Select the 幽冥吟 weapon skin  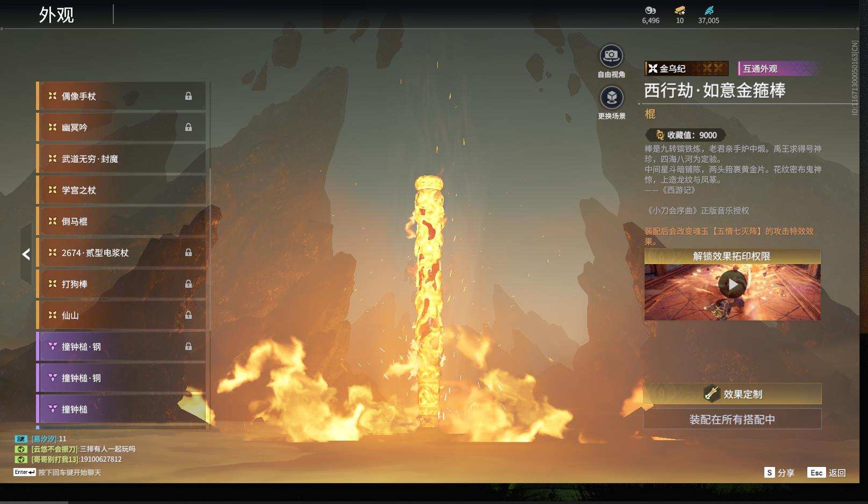[121, 127]
